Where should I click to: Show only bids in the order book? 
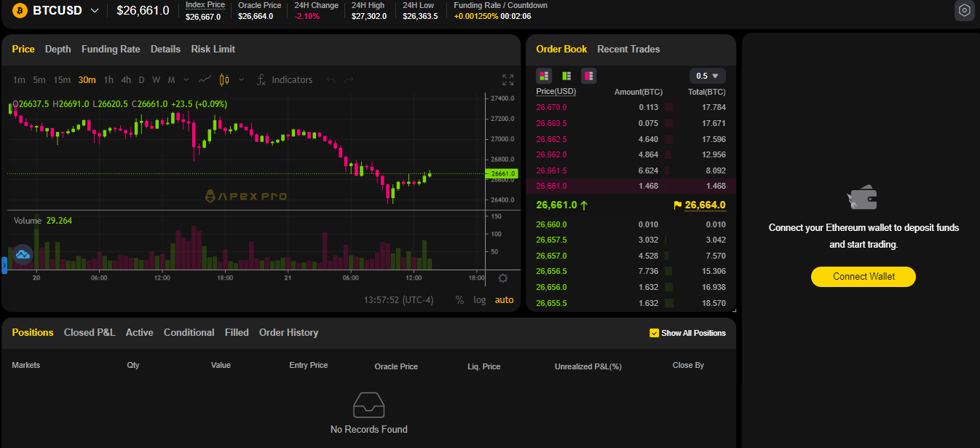566,76
